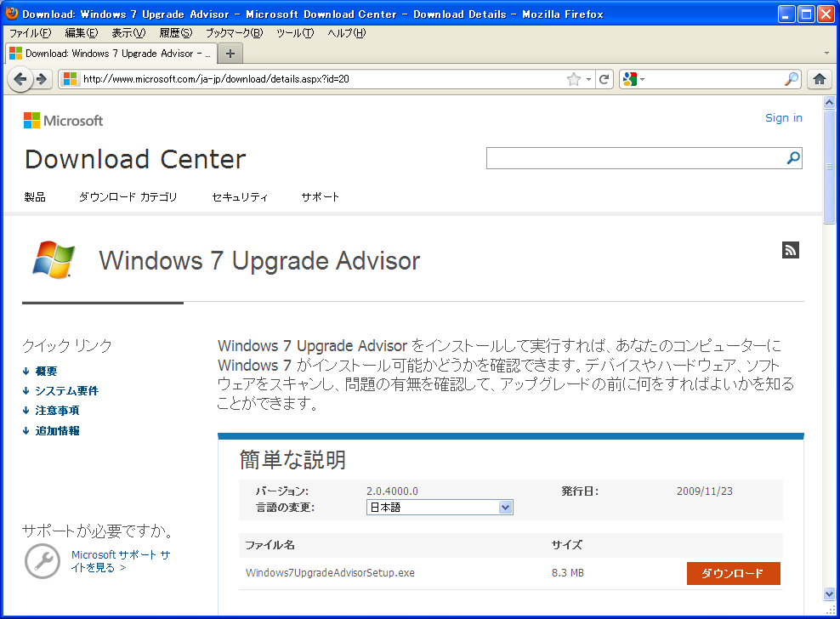Open the ファイル(F) menu
This screenshot has height=619, width=840.
pyautogui.click(x=30, y=33)
